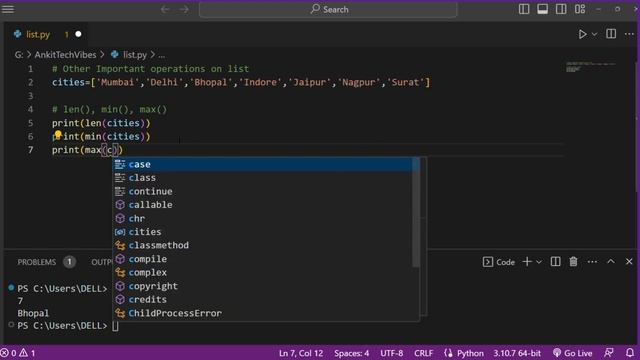Select the Code terminal entry
The height and width of the screenshot is (360, 640).
point(499,262)
